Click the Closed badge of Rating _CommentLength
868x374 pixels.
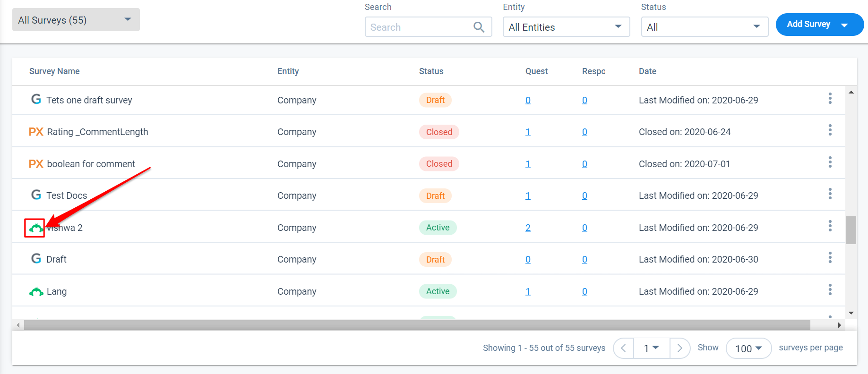pyautogui.click(x=439, y=132)
